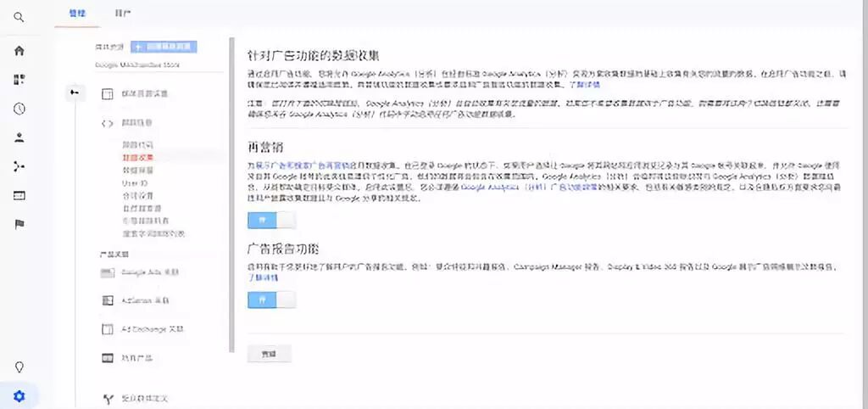The height and width of the screenshot is (409, 868).
Task: Open 了解详情 link under 广告报告功能
Action: point(263,277)
